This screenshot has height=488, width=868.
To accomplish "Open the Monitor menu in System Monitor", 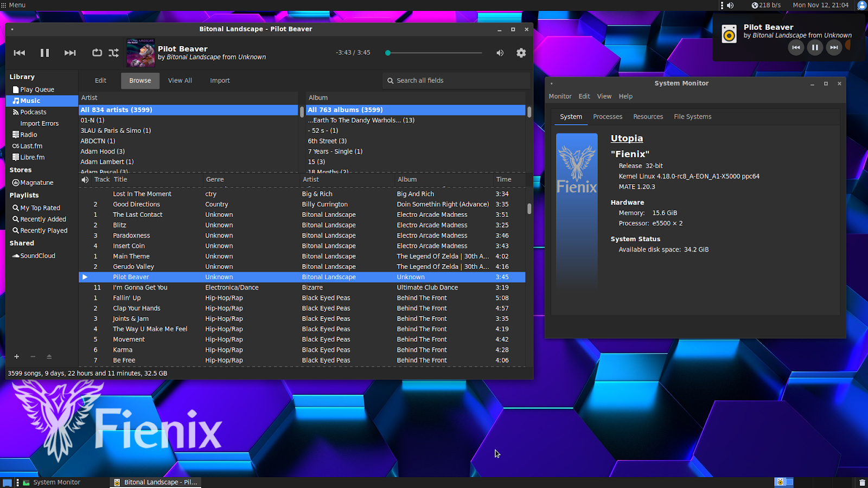I will (x=560, y=96).
